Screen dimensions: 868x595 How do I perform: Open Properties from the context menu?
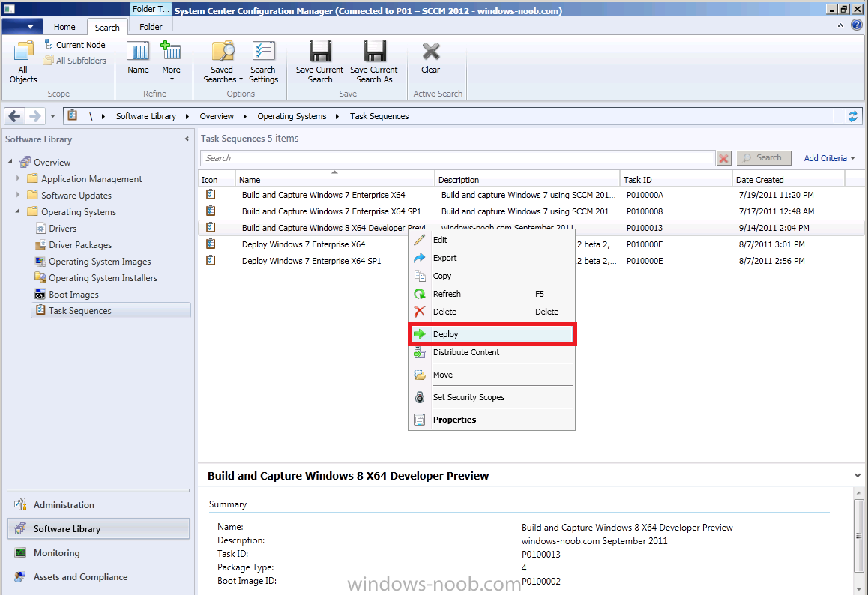pos(492,420)
